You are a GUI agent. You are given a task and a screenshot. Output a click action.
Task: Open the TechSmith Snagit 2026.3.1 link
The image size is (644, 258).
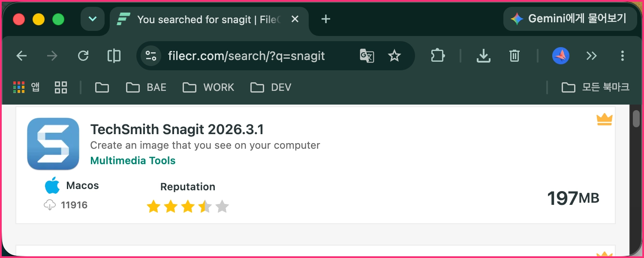(177, 129)
